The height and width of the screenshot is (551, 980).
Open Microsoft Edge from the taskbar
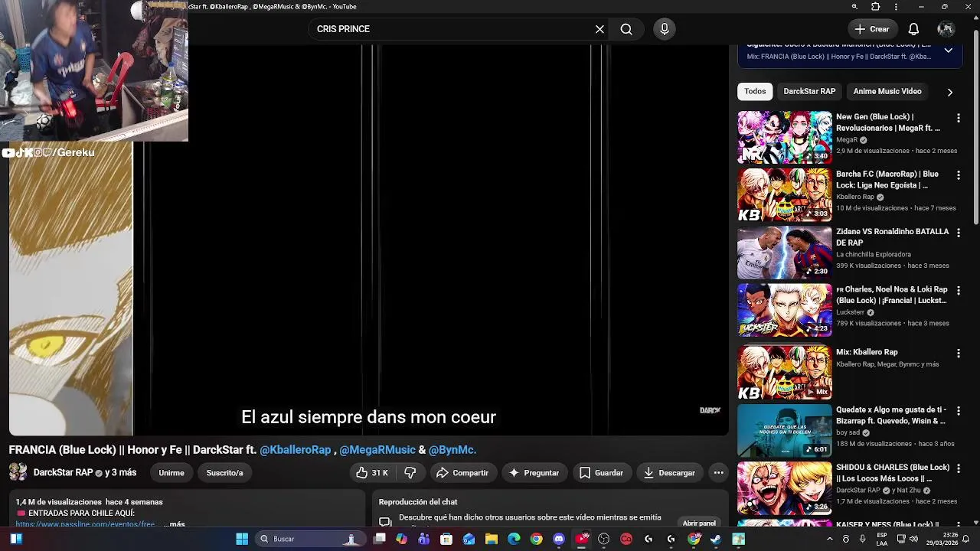(x=514, y=539)
